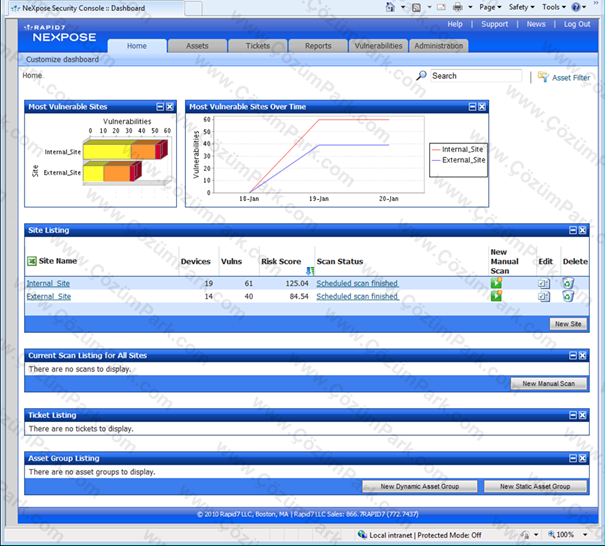
Task: Delete the External_Site entry
Action: point(568,296)
